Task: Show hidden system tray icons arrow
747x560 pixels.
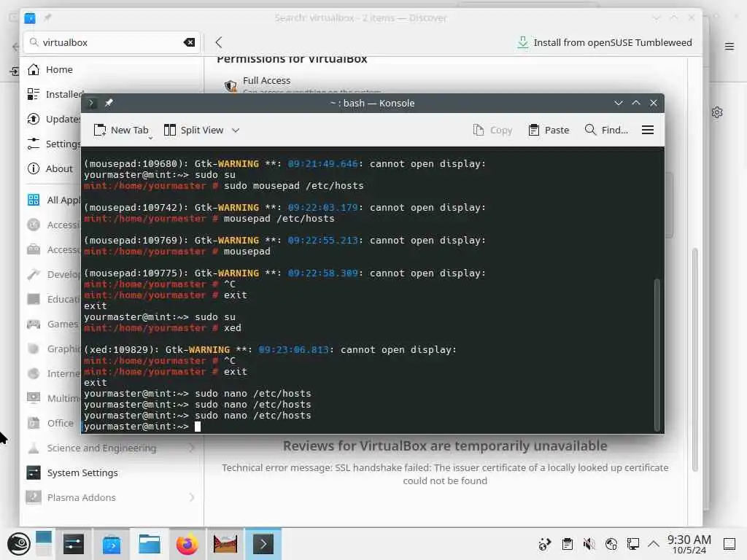Action: (x=654, y=544)
